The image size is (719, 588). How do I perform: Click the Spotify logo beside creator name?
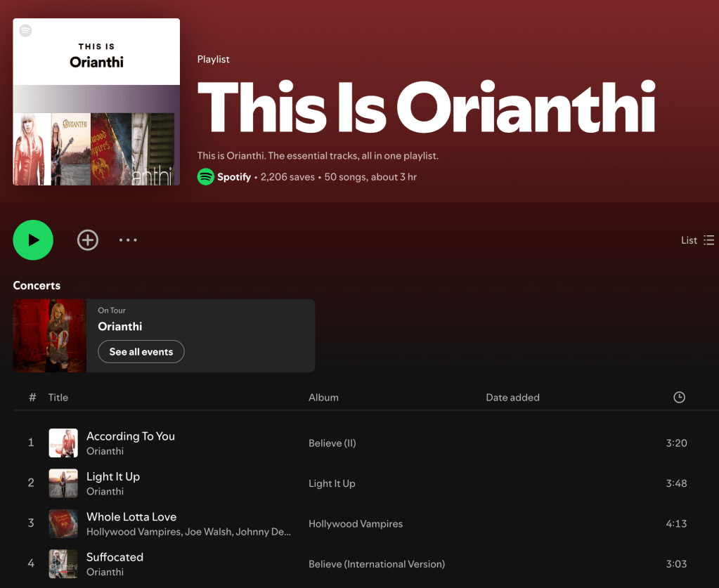(x=206, y=177)
